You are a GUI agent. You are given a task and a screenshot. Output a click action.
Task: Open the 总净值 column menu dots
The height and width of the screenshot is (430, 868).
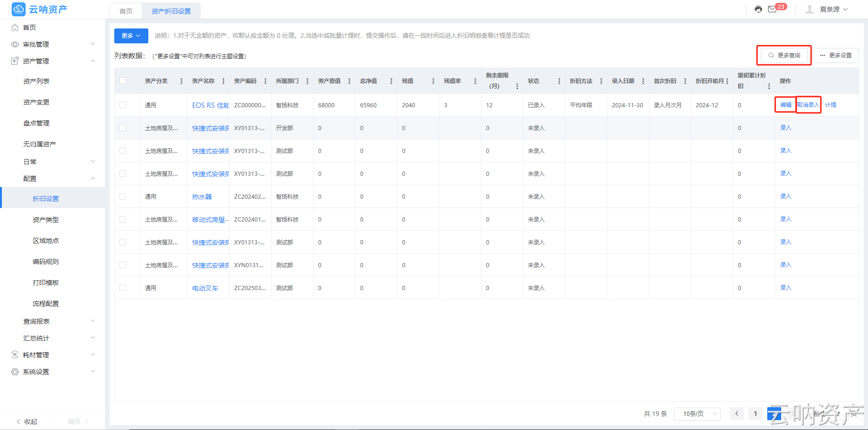[x=391, y=81]
